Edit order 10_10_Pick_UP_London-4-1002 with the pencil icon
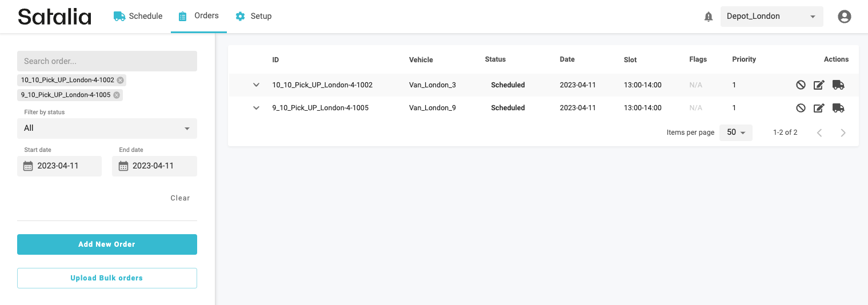 point(819,85)
